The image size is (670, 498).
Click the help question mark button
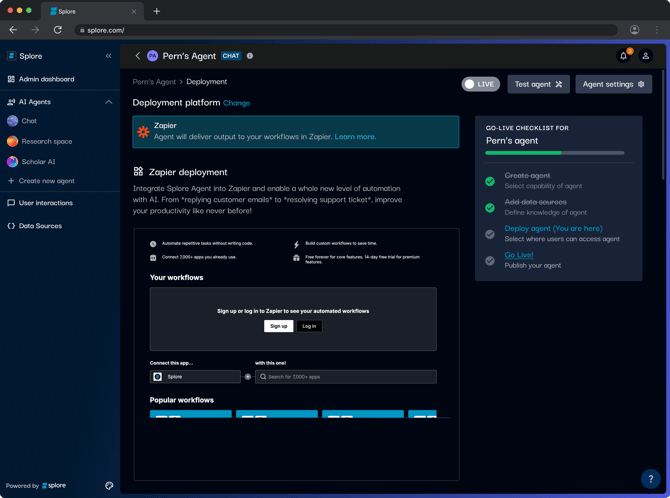(x=651, y=479)
